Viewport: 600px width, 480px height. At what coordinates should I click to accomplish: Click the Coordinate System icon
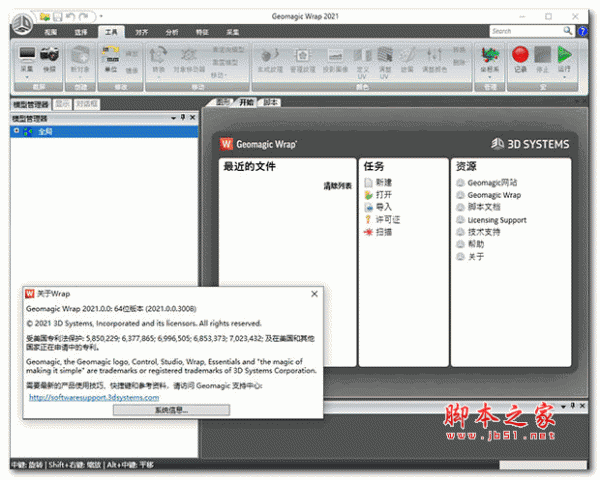coord(490,55)
